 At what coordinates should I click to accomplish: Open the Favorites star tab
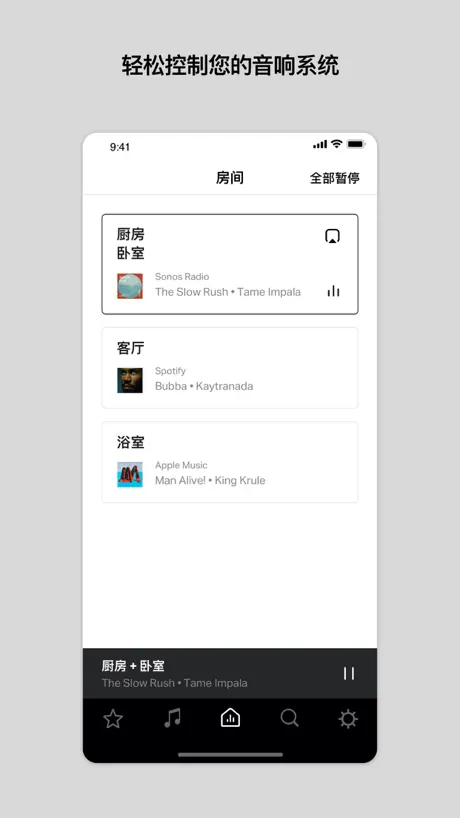pos(113,719)
